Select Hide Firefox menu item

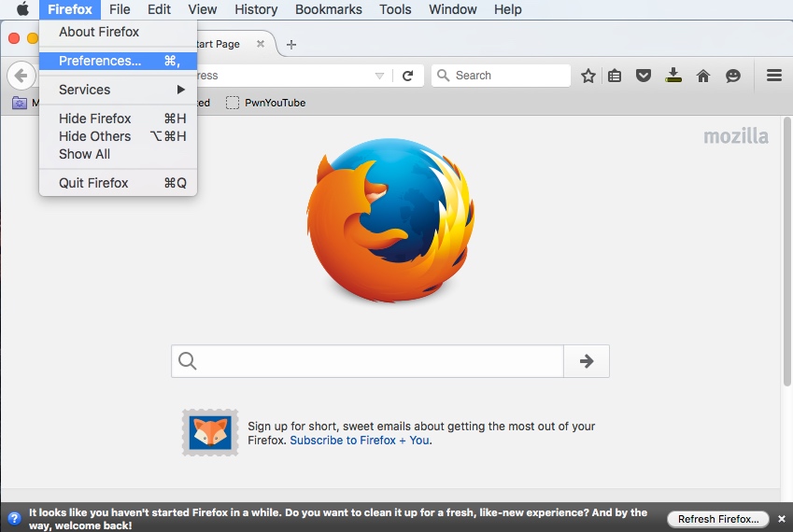click(x=118, y=119)
